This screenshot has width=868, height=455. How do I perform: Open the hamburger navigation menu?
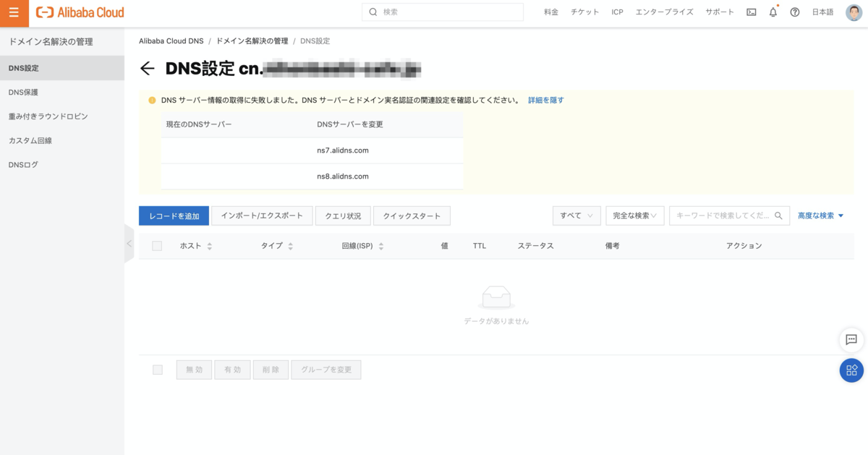14,12
